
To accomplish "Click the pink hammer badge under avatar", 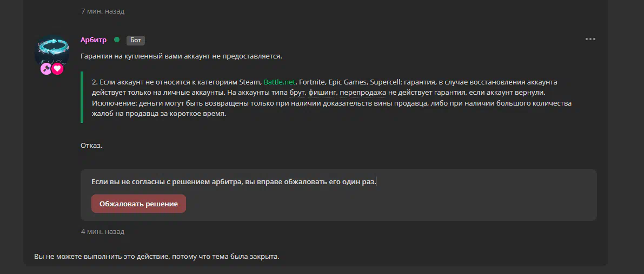I will [x=46, y=69].
